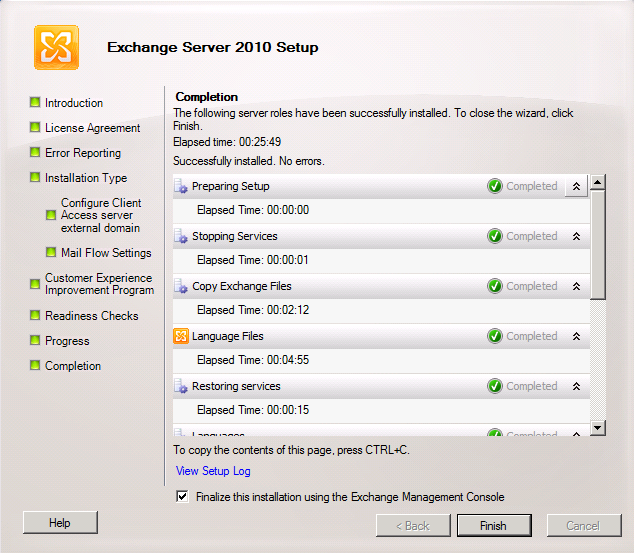Select the Mail Flow Settings wizard step

coord(106,253)
